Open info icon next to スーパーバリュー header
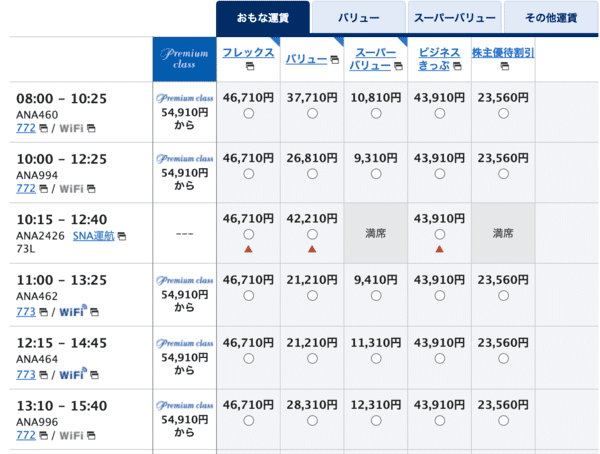This screenshot has height=454, width=600. [x=398, y=66]
